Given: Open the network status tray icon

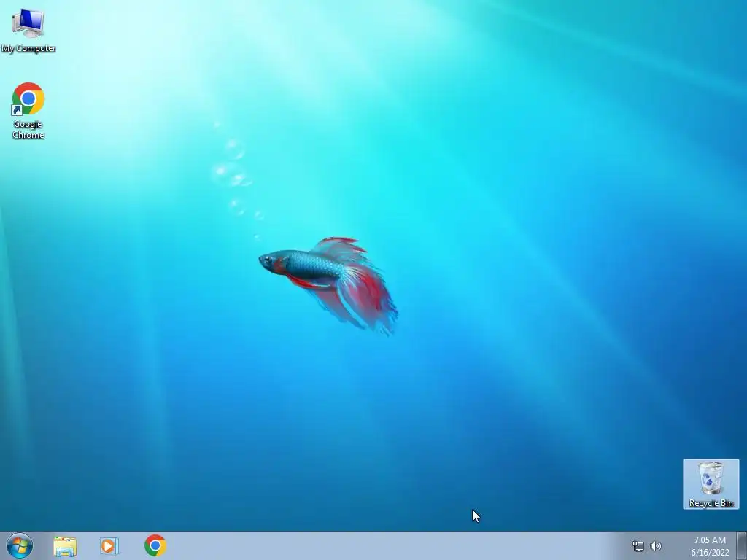Looking at the screenshot, I should click(638, 546).
